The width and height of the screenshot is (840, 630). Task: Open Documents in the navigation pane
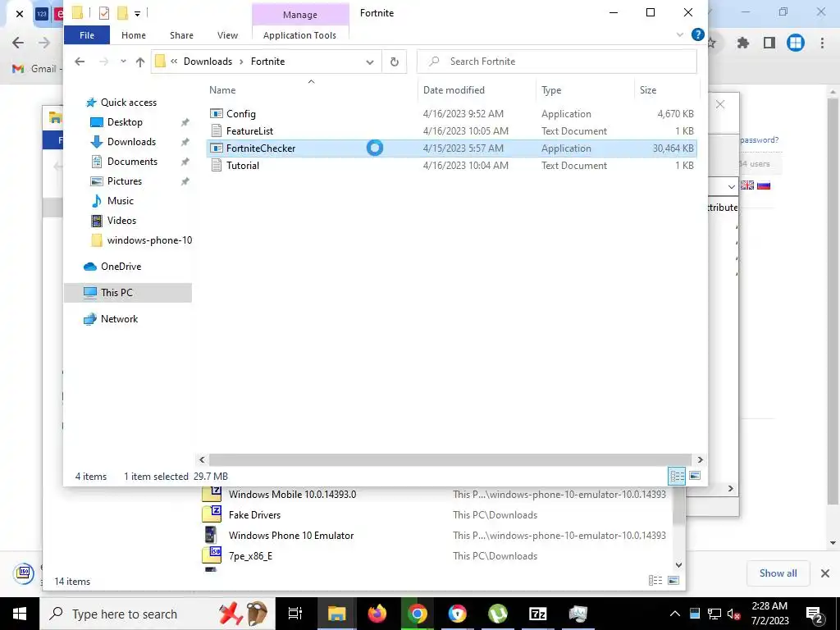(x=132, y=162)
